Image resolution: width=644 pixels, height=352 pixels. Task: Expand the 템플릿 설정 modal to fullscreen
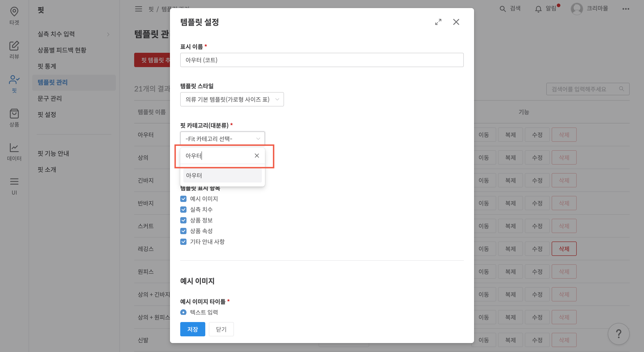438,22
